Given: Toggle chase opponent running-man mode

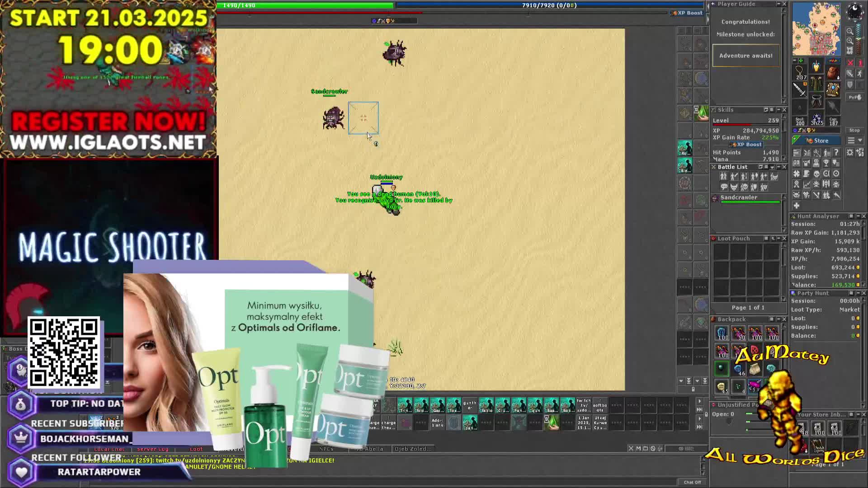Looking at the screenshot, I should (860, 74).
